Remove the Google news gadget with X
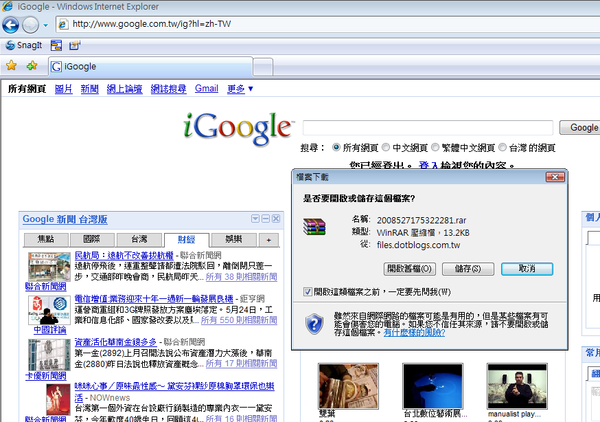 click(x=276, y=218)
